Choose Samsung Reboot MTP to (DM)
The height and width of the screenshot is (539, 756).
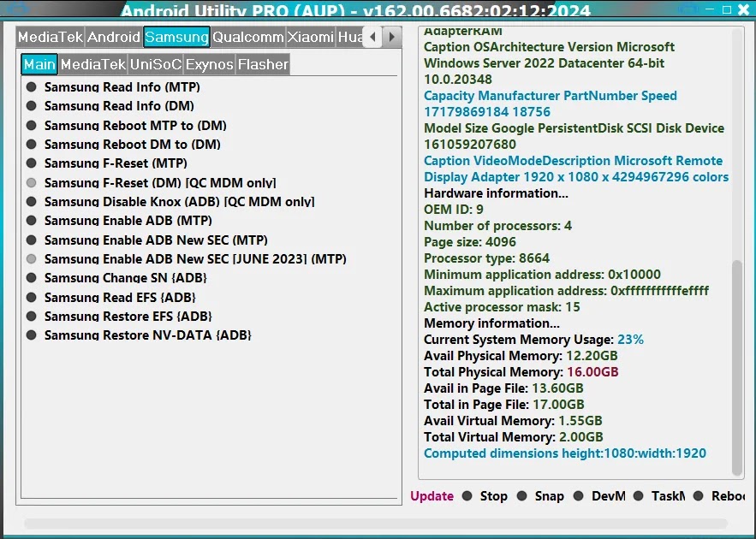(x=127, y=126)
